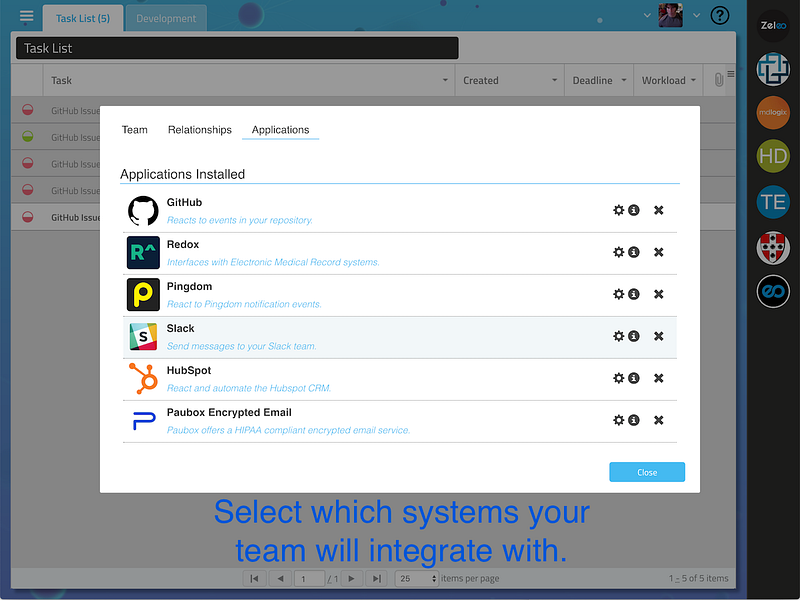Open Created column dropdown arrow

pyautogui.click(x=555, y=80)
